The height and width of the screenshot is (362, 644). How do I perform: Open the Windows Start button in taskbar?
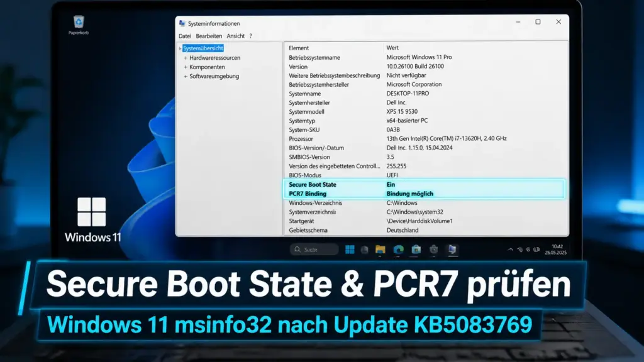350,250
